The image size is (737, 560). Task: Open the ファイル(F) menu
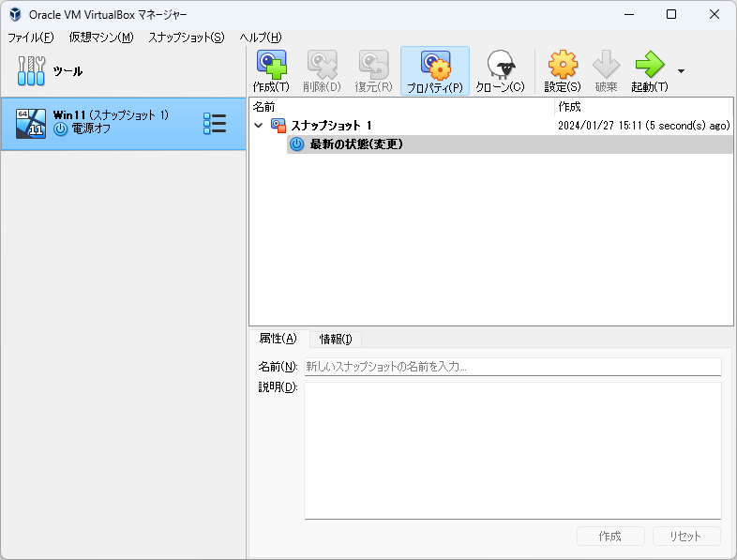[x=31, y=38]
